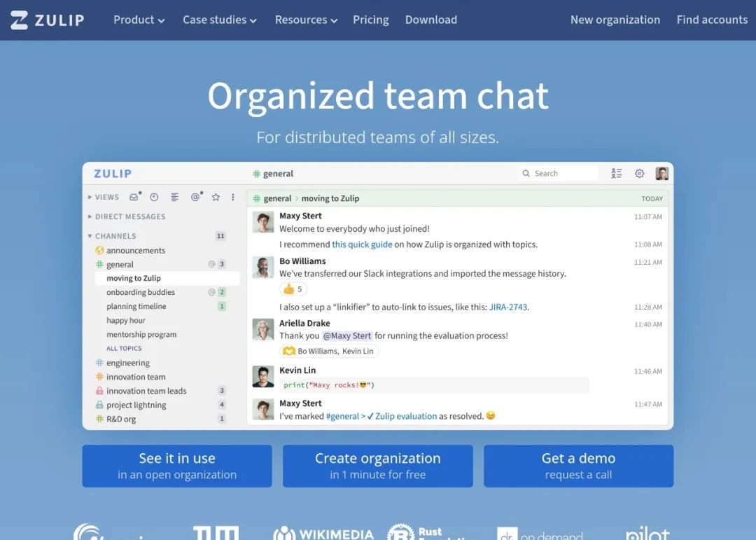Click the Find accounts link
Image resolution: width=756 pixels, height=540 pixels.
click(x=712, y=20)
